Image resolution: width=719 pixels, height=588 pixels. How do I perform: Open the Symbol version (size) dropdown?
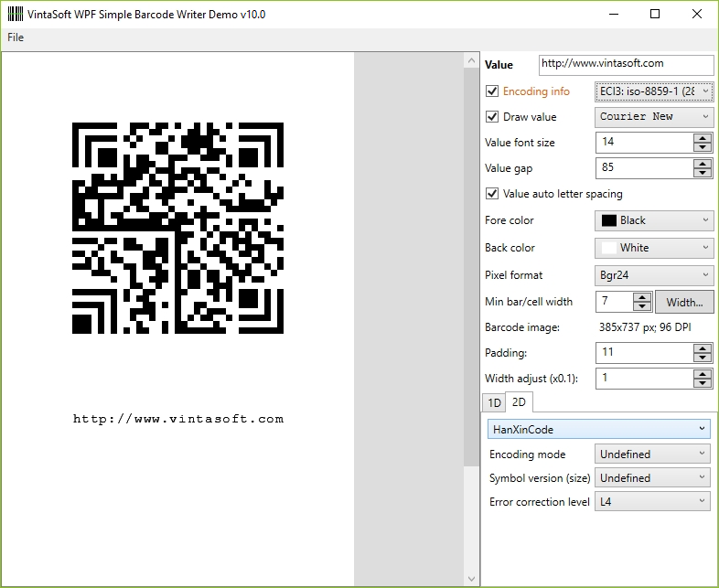tap(652, 478)
